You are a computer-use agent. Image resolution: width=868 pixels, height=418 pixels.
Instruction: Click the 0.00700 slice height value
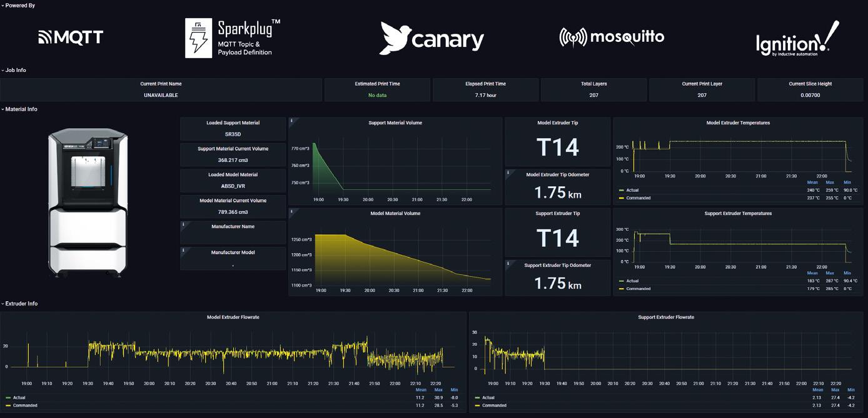[810, 95]
